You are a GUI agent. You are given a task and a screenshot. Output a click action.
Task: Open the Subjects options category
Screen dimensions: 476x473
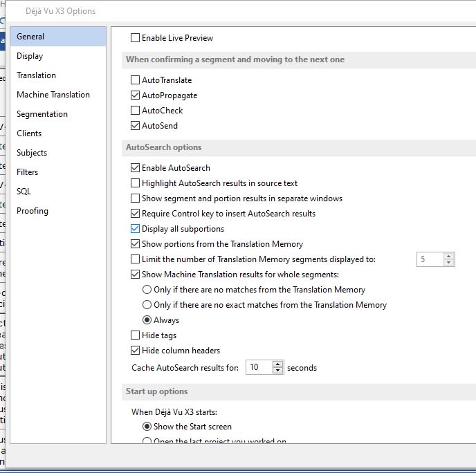tap(58, 153)
